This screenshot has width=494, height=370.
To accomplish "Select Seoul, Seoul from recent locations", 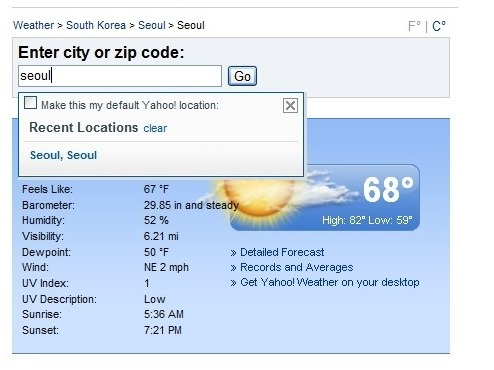I will click(x=63, y=155).
